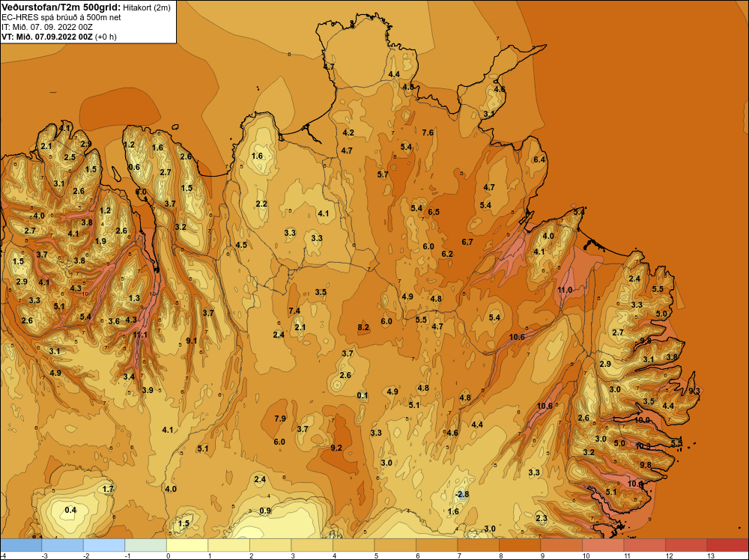Click the 0.4 temperature value on the map

(70, 511)
